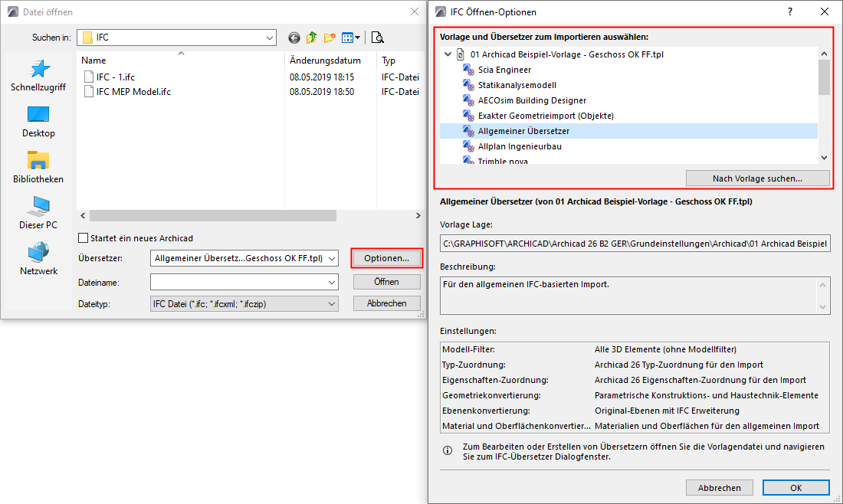The width and height of the screenshot is (843, 504).
Task: Click Nach Vorlage suchen... button
Action: point(757,178)
